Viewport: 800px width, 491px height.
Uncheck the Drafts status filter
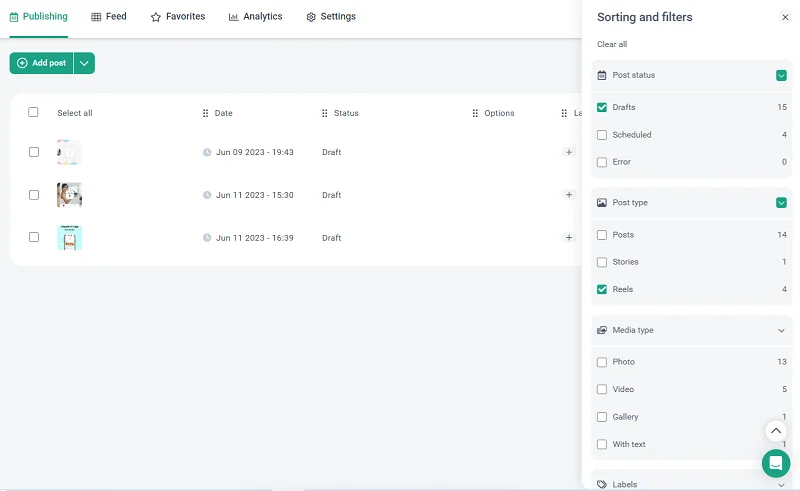(x=602, y=107)
